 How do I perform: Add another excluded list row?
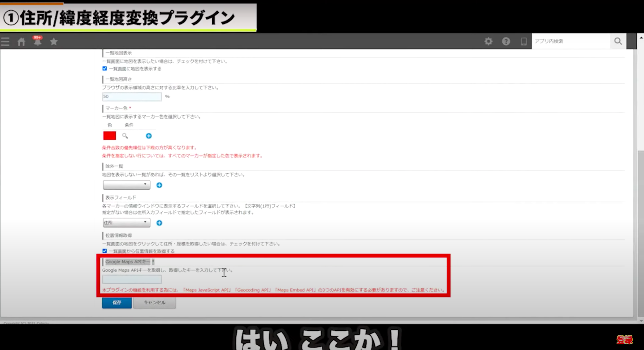[x=159, y=185]
